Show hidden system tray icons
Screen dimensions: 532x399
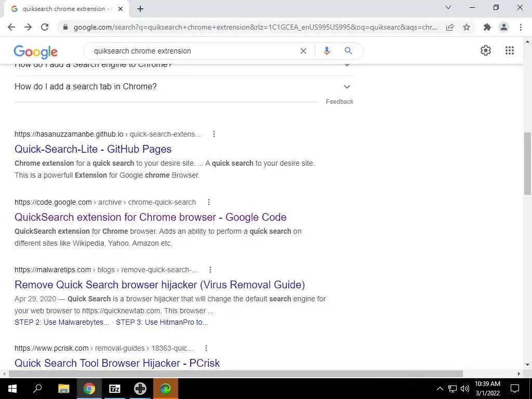coord(440,389)
